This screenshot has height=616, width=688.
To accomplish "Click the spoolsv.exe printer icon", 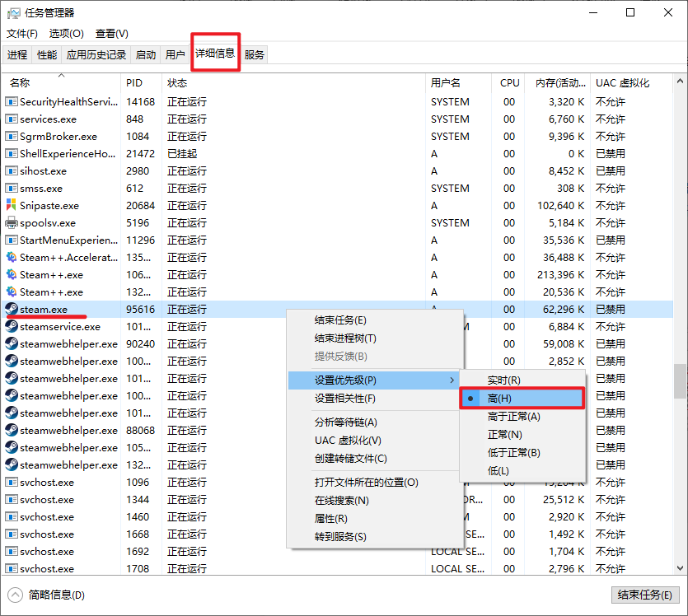I will [12, 223].
